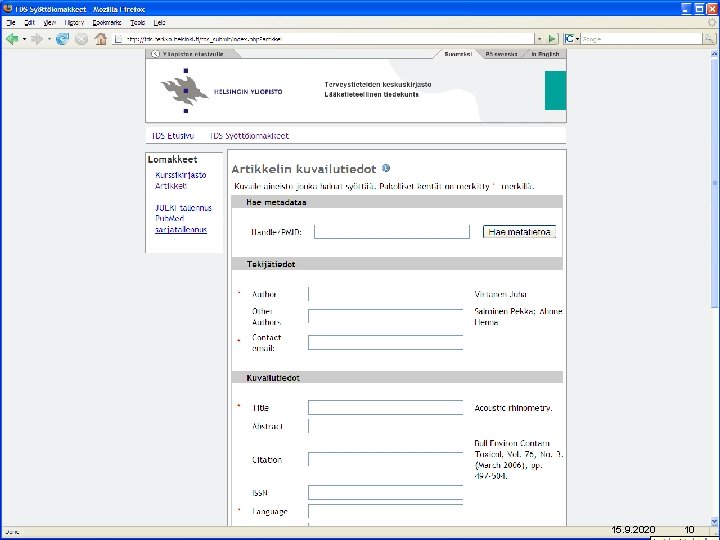Open the forward button history dropdown arrow

coord(49,39)
